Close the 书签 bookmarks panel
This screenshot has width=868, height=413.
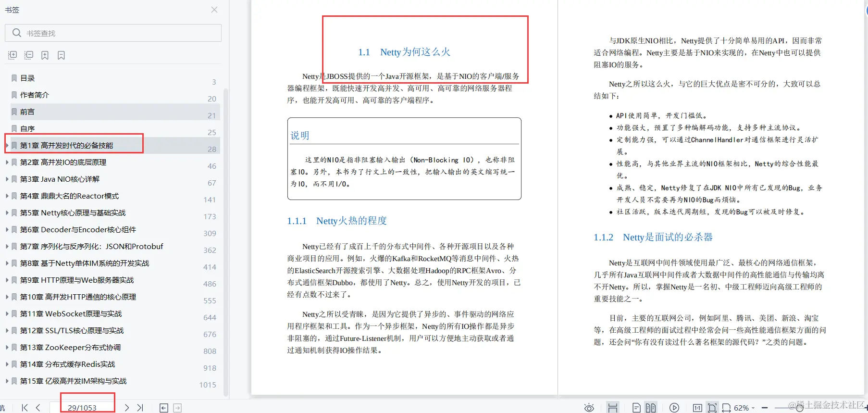[x=214, y=10]
